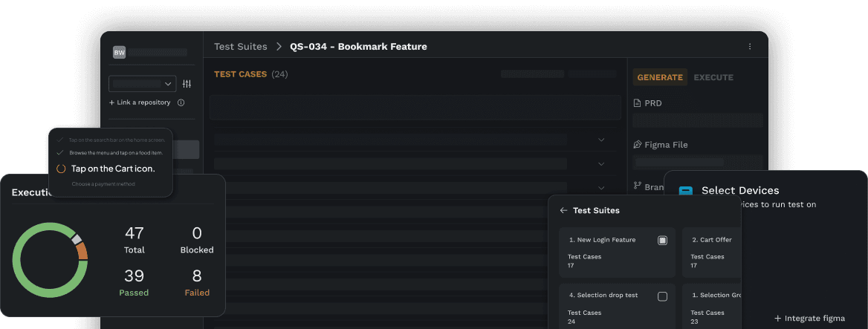The width and height of the screenshot is (868, 329).
Task: Click the info icon beside Link a repository
Action: point(181,102)
